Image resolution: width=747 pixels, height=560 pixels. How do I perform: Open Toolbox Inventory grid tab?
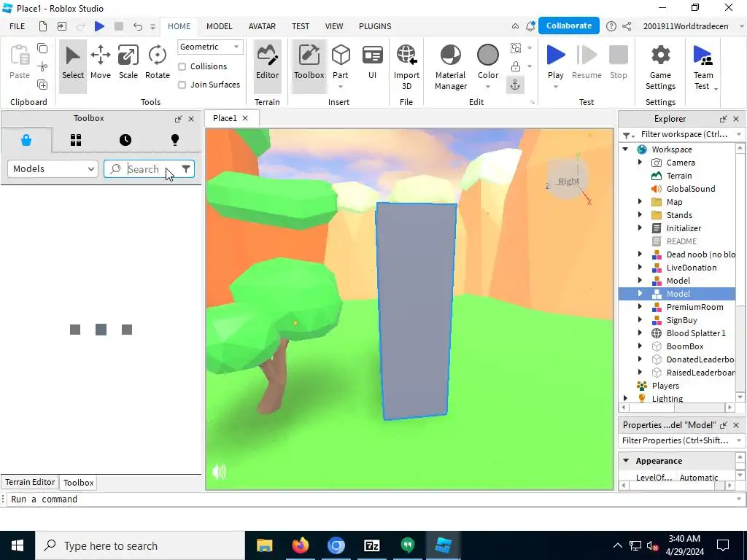point(76,140)
